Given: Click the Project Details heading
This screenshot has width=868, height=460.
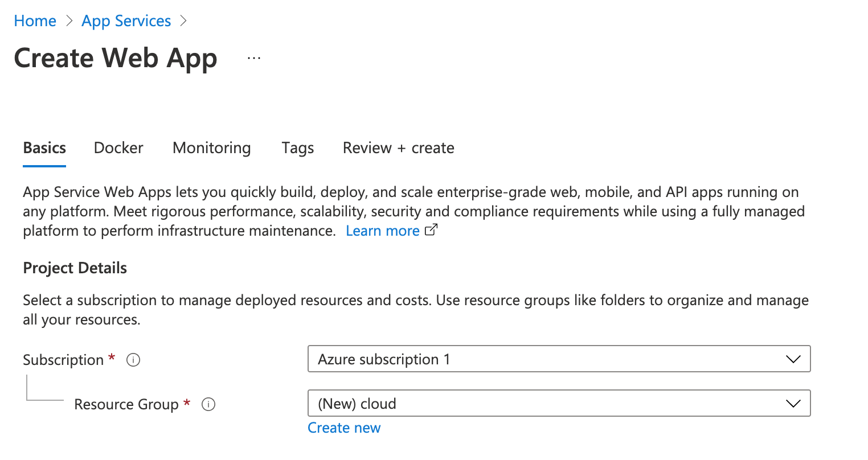Looking at the screenshot, I should (x=75, y=268).
